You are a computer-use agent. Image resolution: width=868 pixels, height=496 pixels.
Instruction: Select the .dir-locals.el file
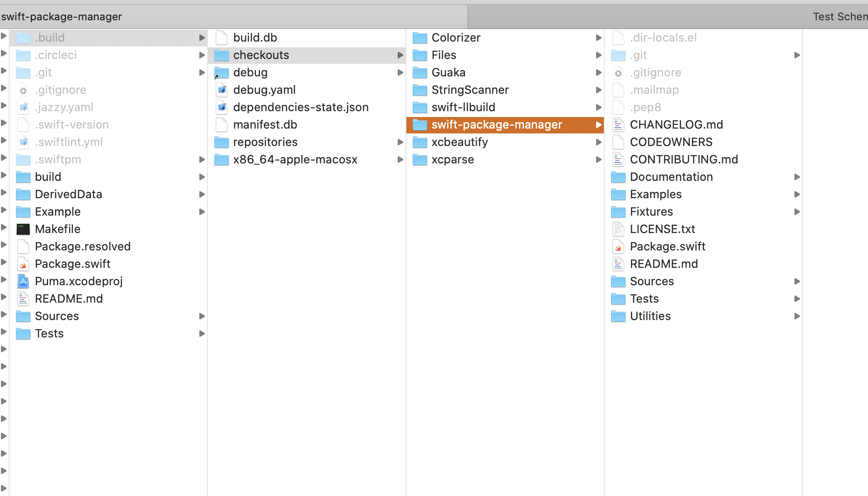(703, 38)
